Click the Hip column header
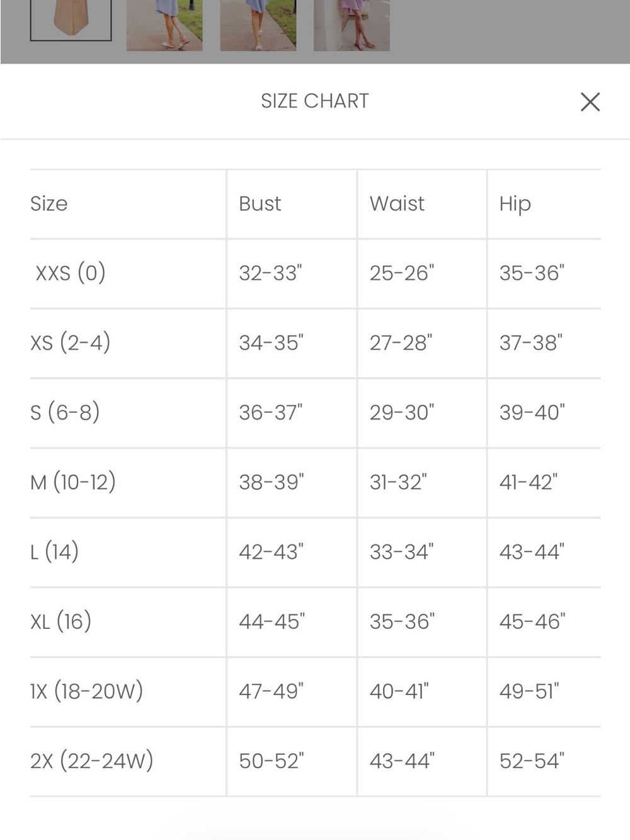Viewport: 630px width, 840px height. pos(515,204)
